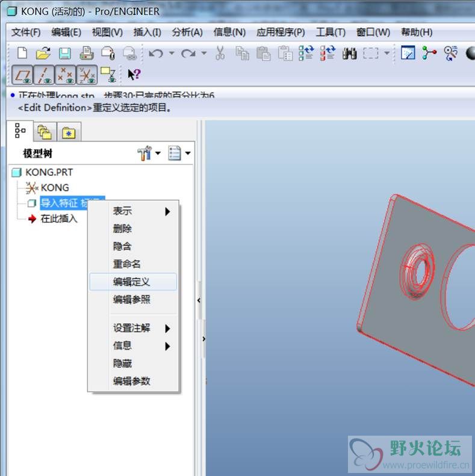Click the Cut scissors icon
This screenshot has height=476, width=475.
(220, 54)
